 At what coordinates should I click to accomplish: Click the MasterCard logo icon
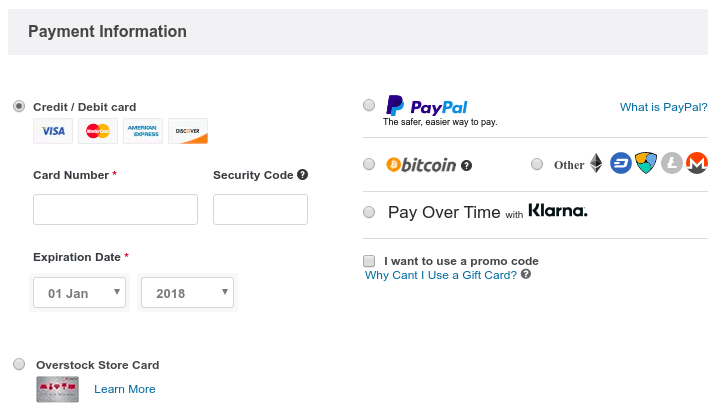[x=98, y=131]
